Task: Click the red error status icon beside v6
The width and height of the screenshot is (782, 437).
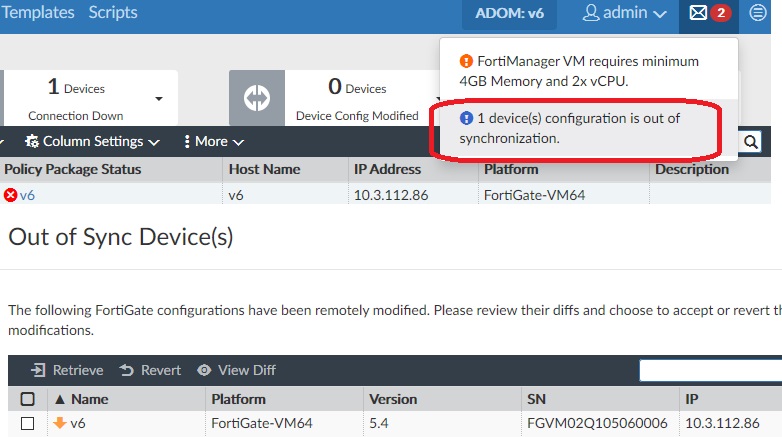Action: click(11, 195)
